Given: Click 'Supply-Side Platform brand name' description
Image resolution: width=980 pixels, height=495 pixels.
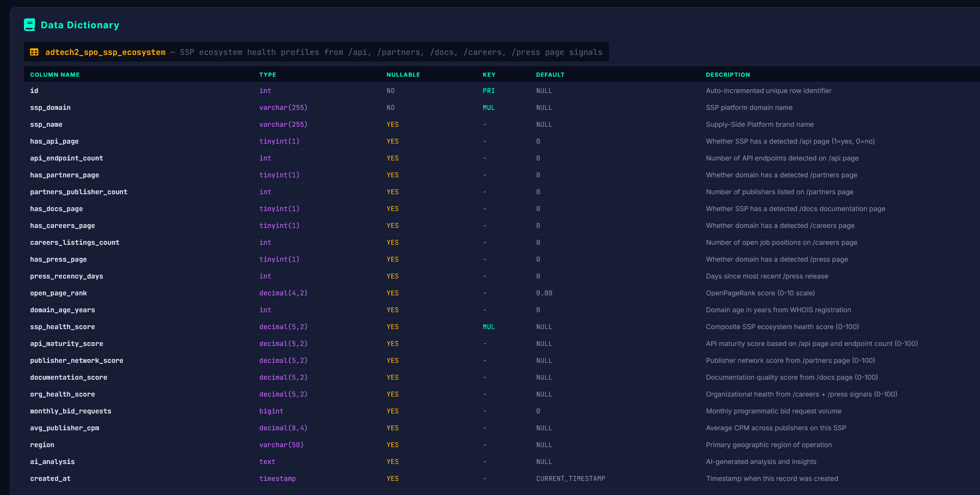Looking at the screenshot, I should click(x=760, y=125).
